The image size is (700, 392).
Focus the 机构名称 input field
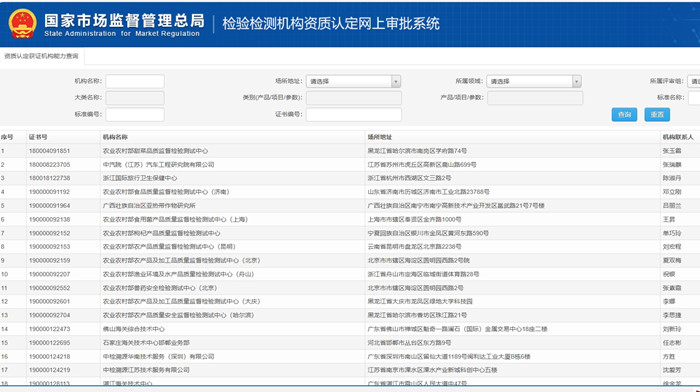(135, 81)
